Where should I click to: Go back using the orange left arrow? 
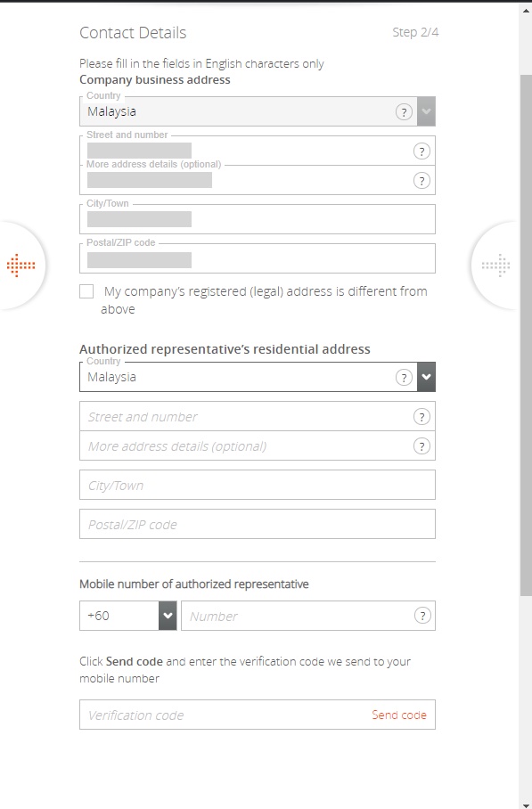(x=20, y=266)
